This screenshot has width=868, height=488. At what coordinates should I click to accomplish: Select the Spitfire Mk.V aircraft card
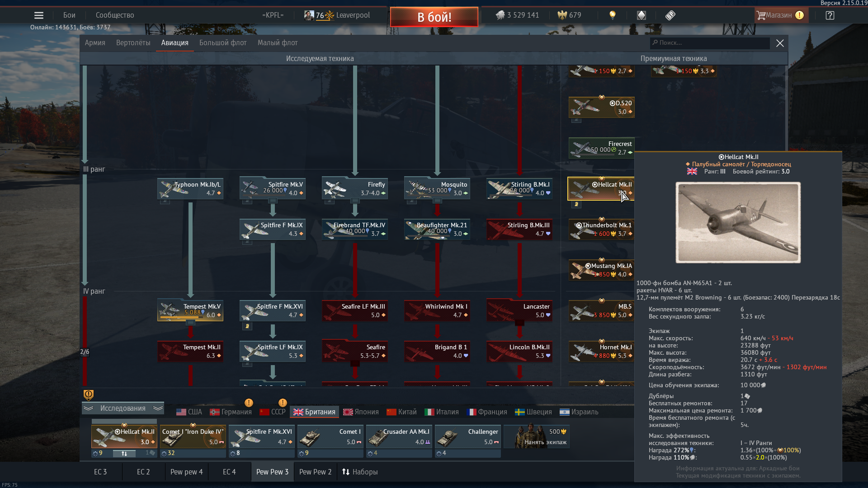point(273,189)
